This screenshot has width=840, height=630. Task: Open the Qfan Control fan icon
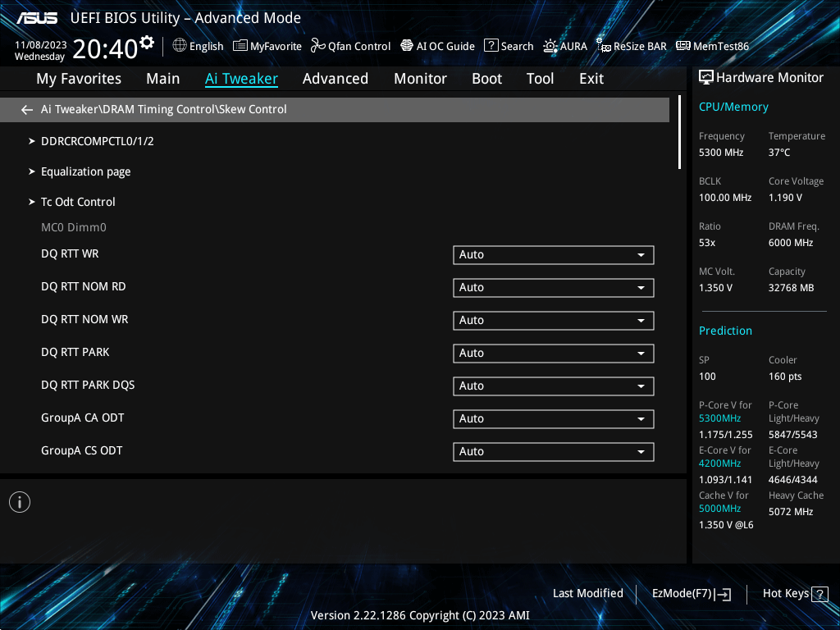pyautogui.click(x=317, y=46)
